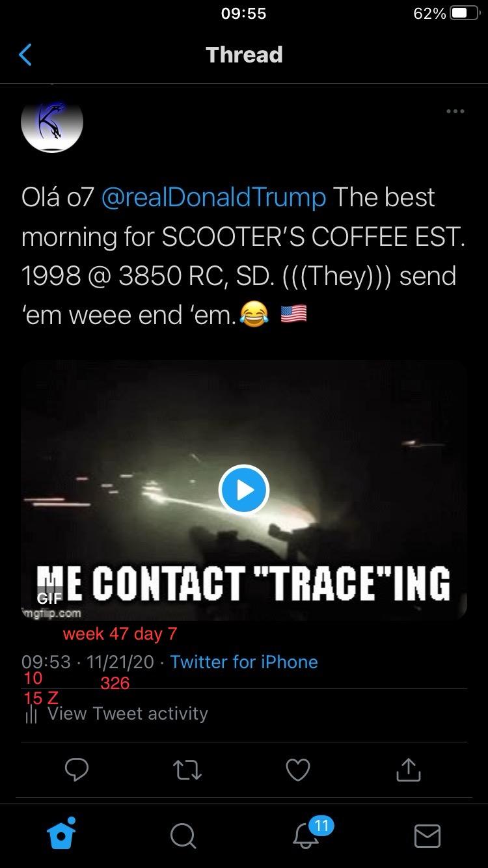Like the tweet with the heart icon
488x868 pixels.
pos(298,770)
